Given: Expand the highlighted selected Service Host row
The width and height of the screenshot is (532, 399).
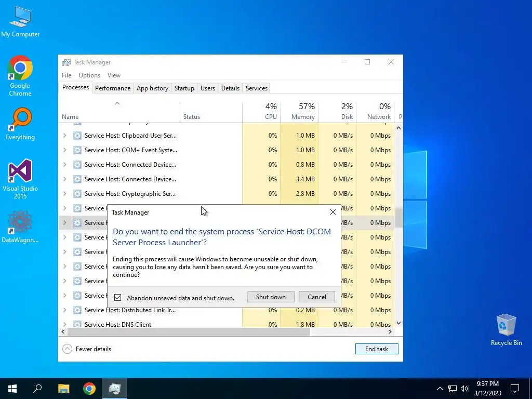Looking at the screenshot, I should click(64, 222).
